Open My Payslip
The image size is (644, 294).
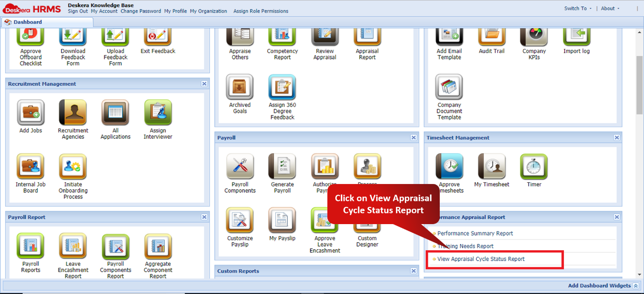pos(282,220)
